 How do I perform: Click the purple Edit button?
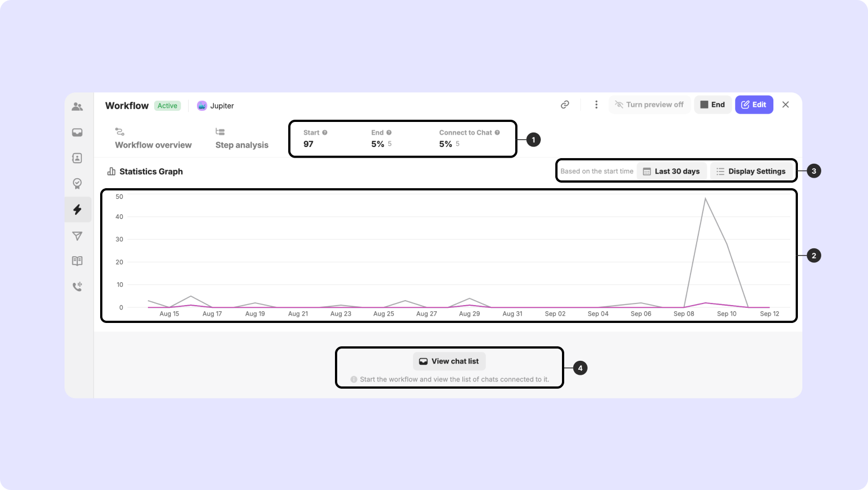tap(754, 105)
